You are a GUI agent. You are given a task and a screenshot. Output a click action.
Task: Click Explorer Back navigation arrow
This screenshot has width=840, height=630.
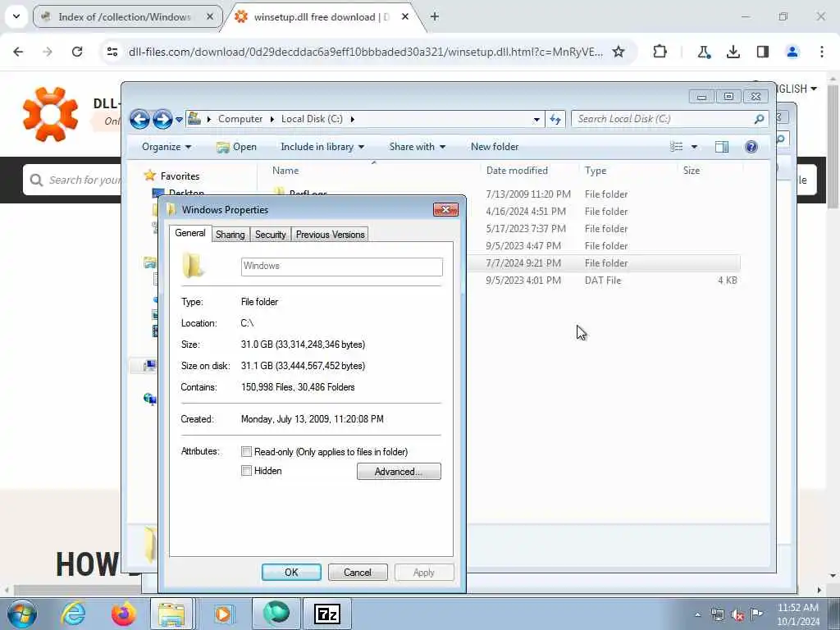139,119
